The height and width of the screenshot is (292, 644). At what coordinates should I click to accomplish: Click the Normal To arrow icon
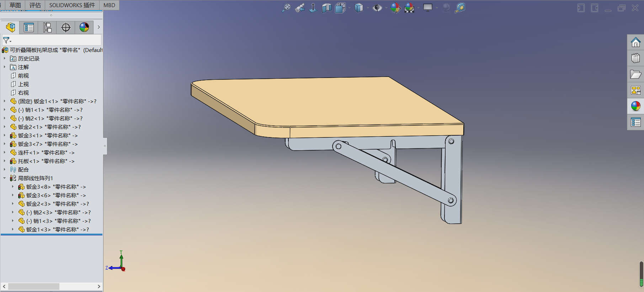[313, 8]
